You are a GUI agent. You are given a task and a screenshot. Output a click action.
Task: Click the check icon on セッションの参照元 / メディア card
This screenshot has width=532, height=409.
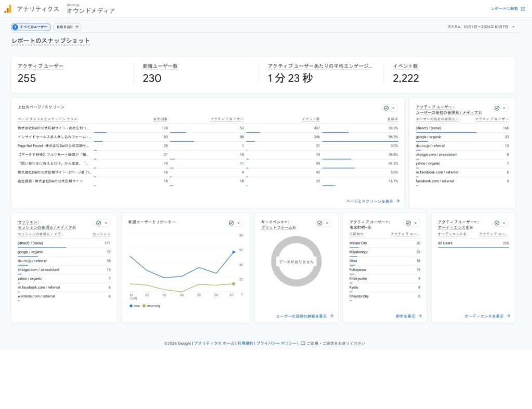click(x=98, y=223)
